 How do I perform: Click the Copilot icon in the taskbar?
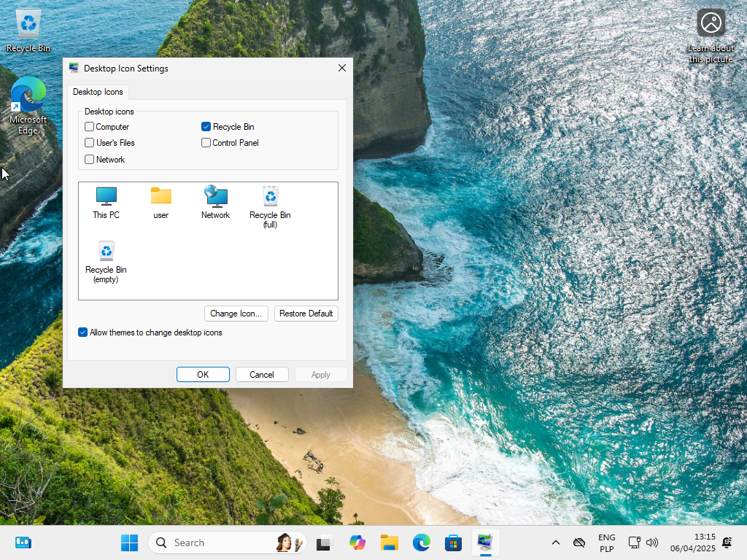click(x=357, y=542)
